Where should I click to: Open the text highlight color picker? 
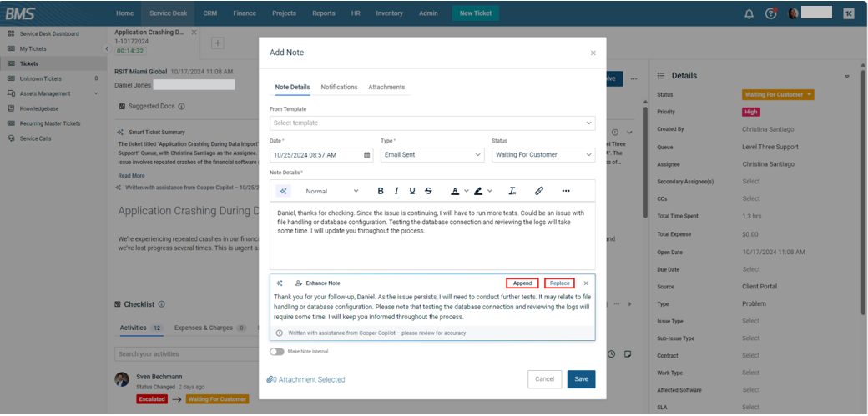(x=481, y=191)
